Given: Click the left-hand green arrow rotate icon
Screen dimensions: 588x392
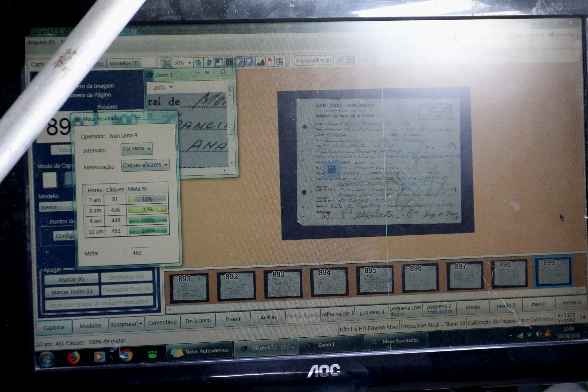Looking at the screenshot, I should click(198, 62).
